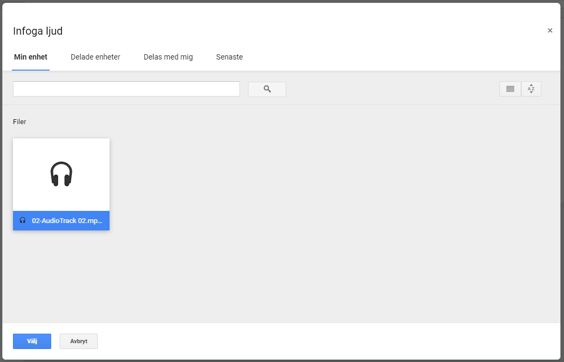The width and height of the screenshot is (564, 362).
Task: Select the large headphones thumbnail
Action: click(61, 174)
